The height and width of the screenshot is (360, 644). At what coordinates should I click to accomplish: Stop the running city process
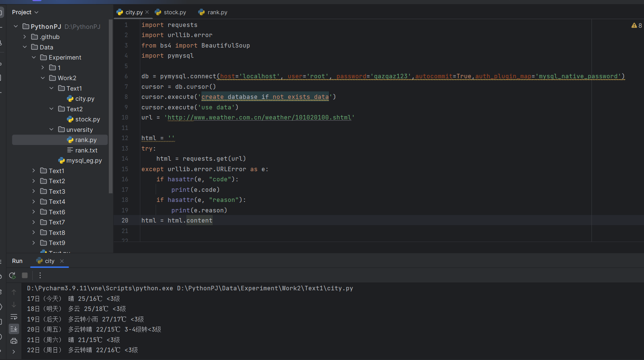tap(25, 275)
